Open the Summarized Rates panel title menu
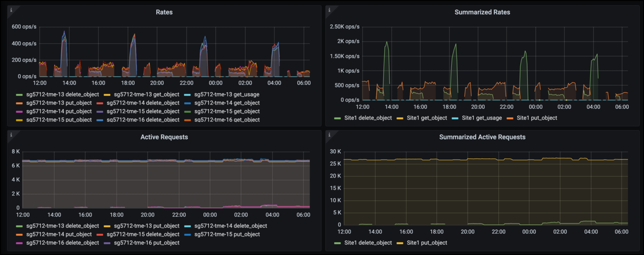Screen dimensions: 644x255 pyautogui.click(x=482, y=12)
